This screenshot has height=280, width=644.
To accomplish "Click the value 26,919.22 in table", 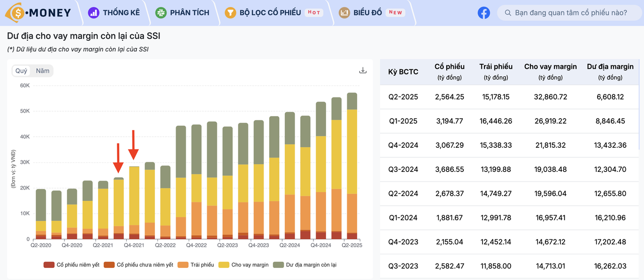I will tap(550, 121).
